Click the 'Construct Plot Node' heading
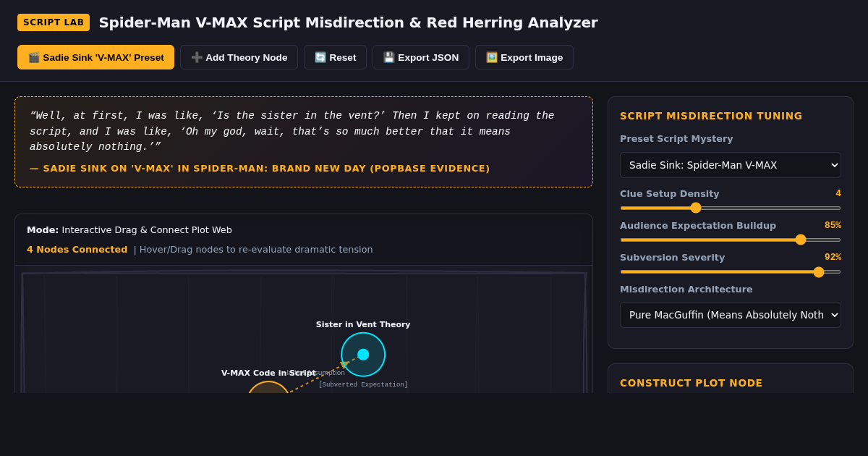 coord(691,383)
